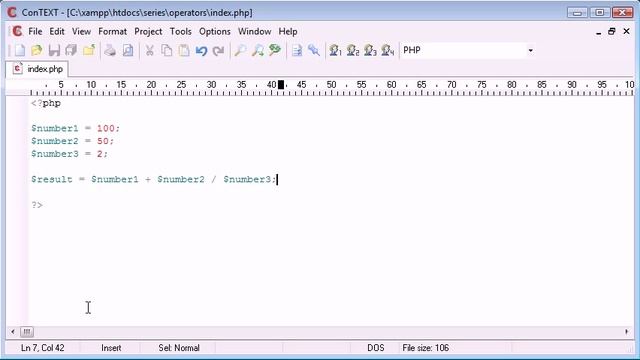The width and height of the screenshot is (640, 360).
Task: Click the ConTEXT icon in the menu bar
Action: (17, 31)
